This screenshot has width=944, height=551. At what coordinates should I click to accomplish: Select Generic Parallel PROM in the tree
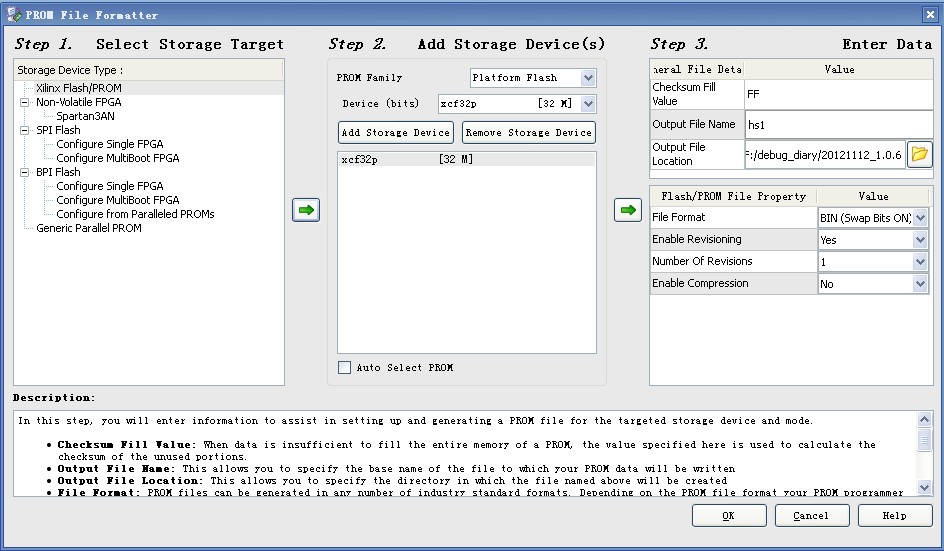[89, 228]
